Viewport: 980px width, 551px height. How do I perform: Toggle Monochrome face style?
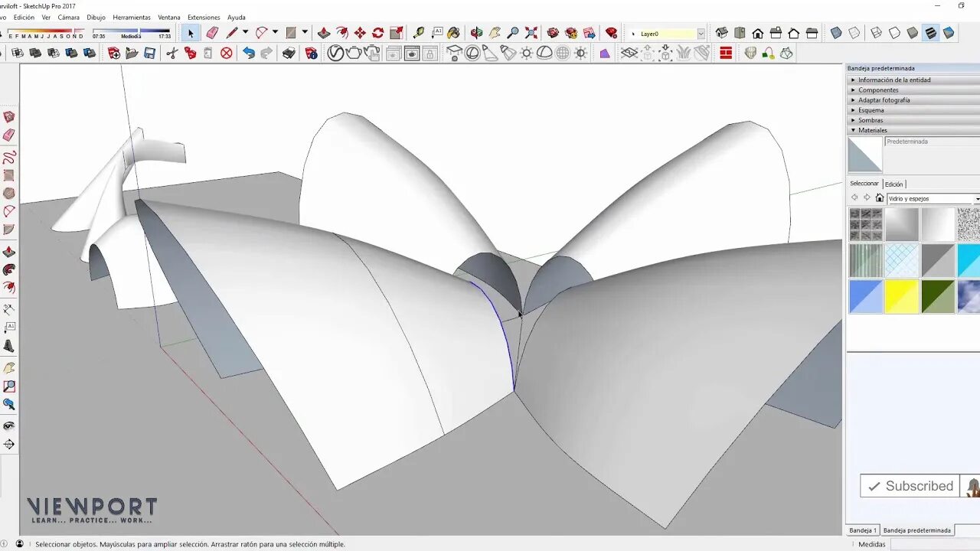click(x=949, y=33)
